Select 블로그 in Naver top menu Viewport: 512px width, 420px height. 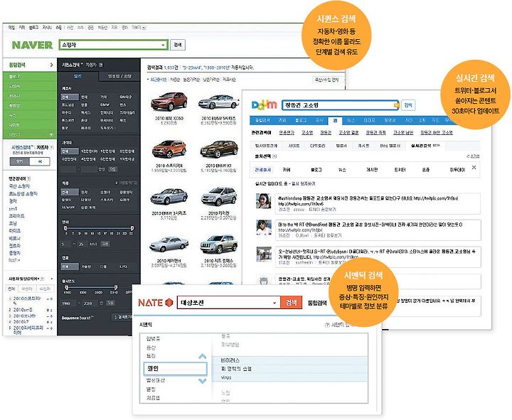tap(33, 28)
